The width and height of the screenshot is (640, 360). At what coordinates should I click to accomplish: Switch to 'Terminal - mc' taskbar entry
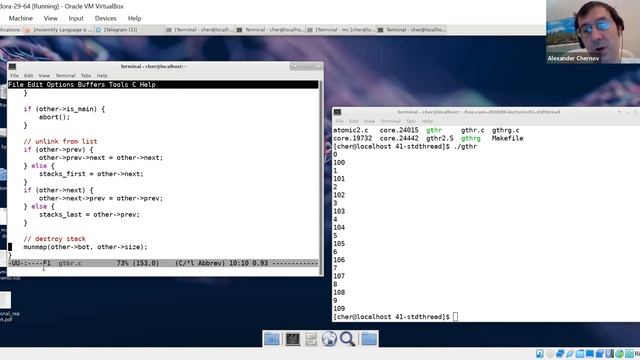pos(341,30)
